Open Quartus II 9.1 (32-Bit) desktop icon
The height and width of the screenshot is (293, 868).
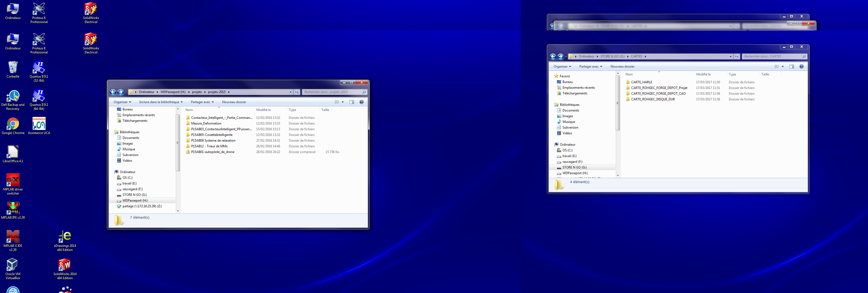39,71
